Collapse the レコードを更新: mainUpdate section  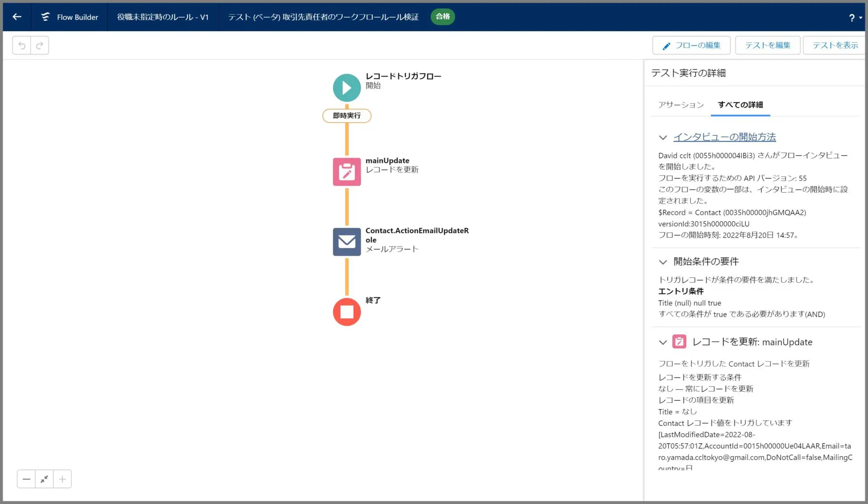point(663,342)
